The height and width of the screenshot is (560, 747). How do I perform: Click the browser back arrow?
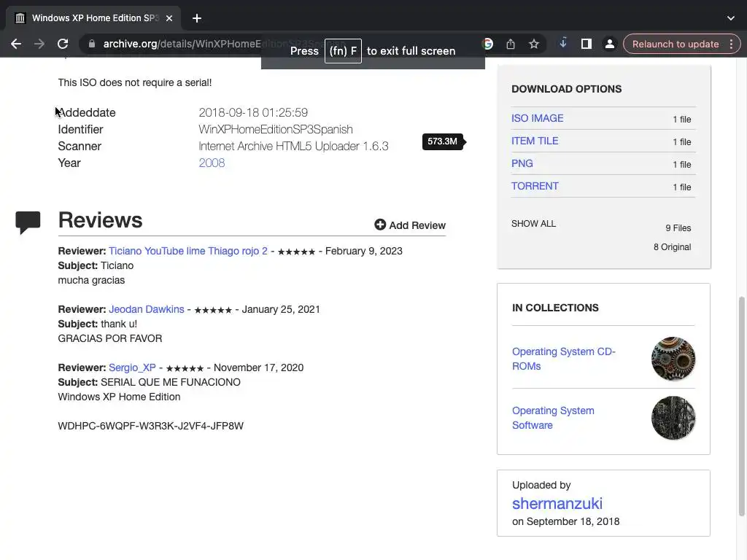16,44
